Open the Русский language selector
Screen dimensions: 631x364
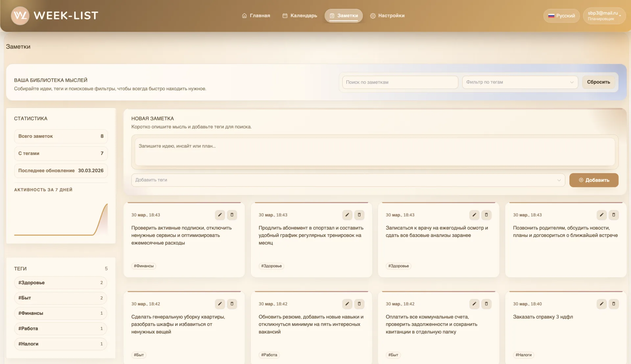[561, 16]
